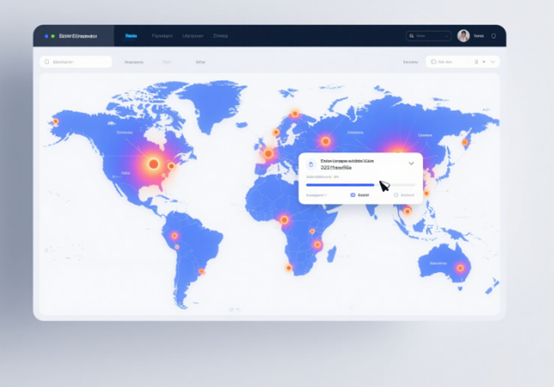The height and width of the screenshot is (387, 554).
Task: Focus the search field at the toolbar's left
Action: coord(76,62)
